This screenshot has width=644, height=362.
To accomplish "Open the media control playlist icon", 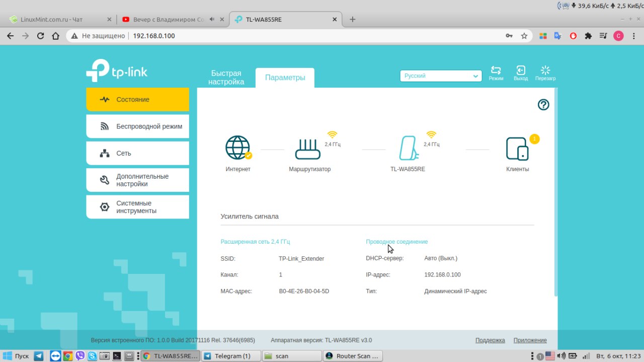I will pyautogui.click(x=603, y=36).
